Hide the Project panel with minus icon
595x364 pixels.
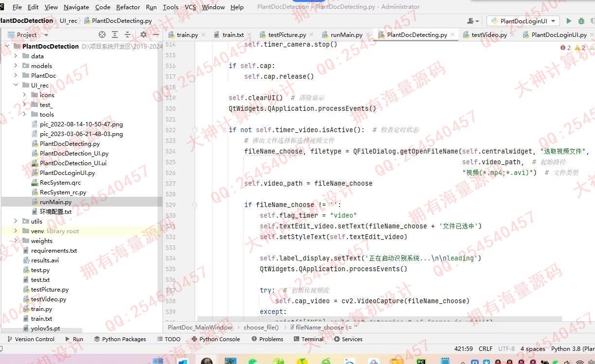point(156,35)
